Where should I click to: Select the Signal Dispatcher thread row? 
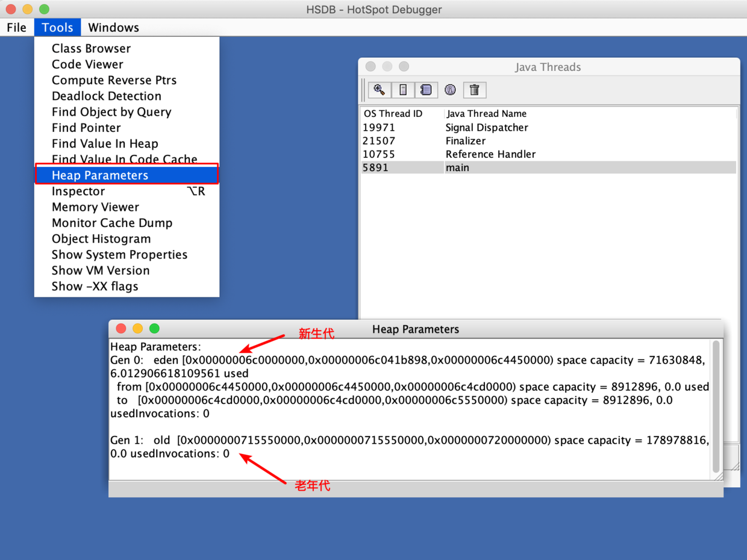[x=487, y=128]
